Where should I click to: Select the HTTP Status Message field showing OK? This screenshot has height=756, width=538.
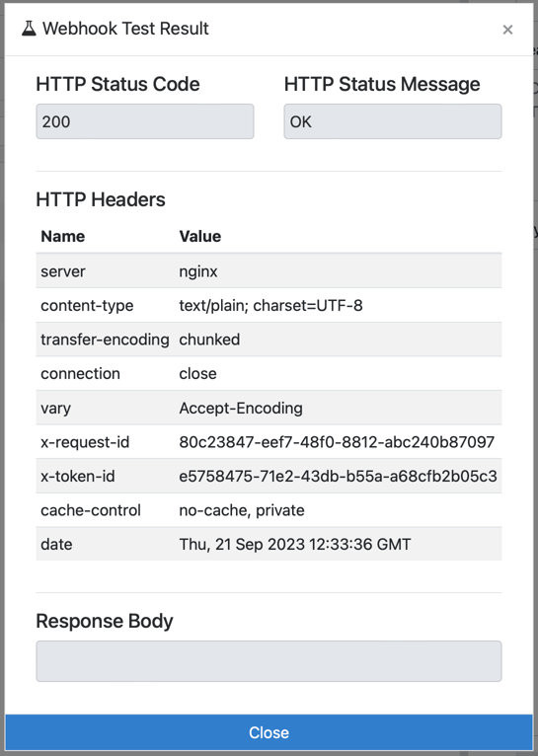[393, 121]
